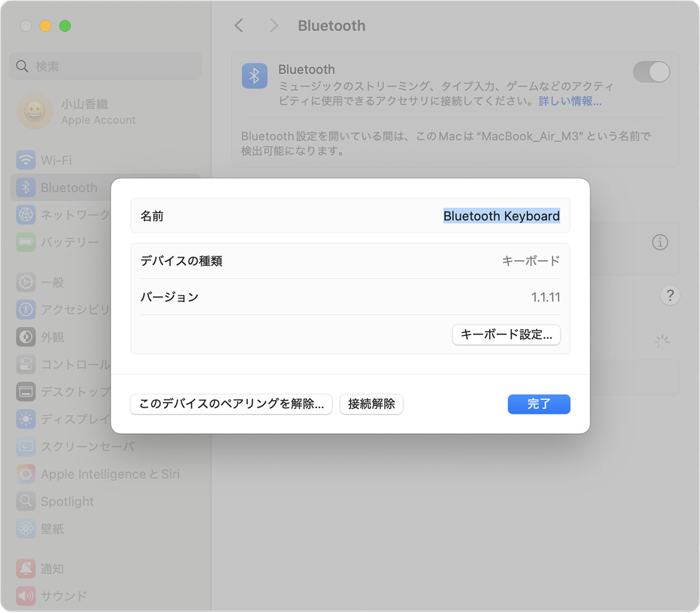Open the ディスプレイ brightness icon
This screenshot has height=613, width=700.
pyautogui.click(x=26, y=419)
